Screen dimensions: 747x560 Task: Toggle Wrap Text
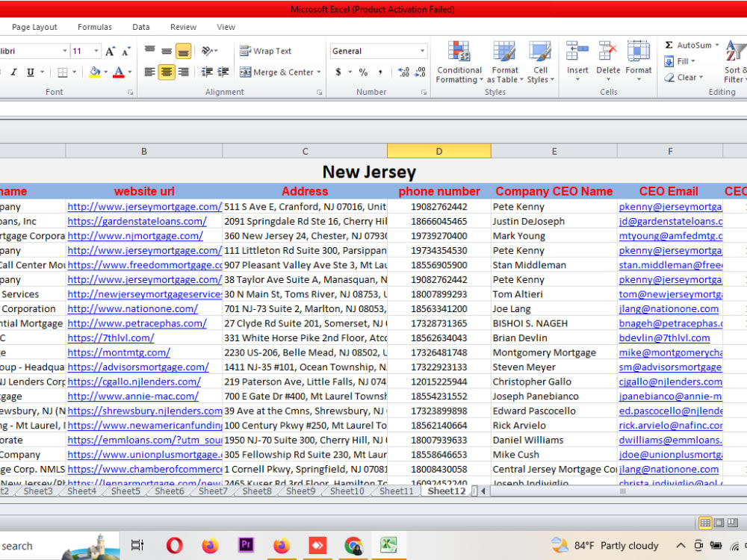pos(265,51)
